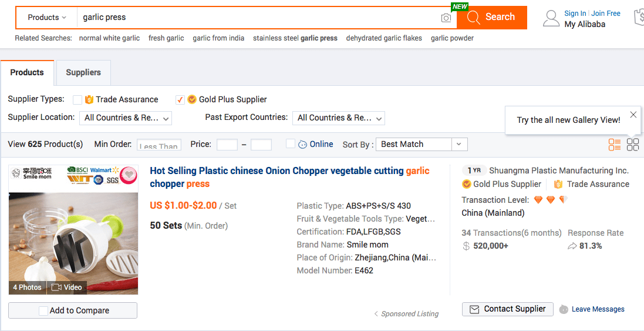Tick the Add to Compare checkbox
This screenshot has height=331, width=644.
click(43, 311)
